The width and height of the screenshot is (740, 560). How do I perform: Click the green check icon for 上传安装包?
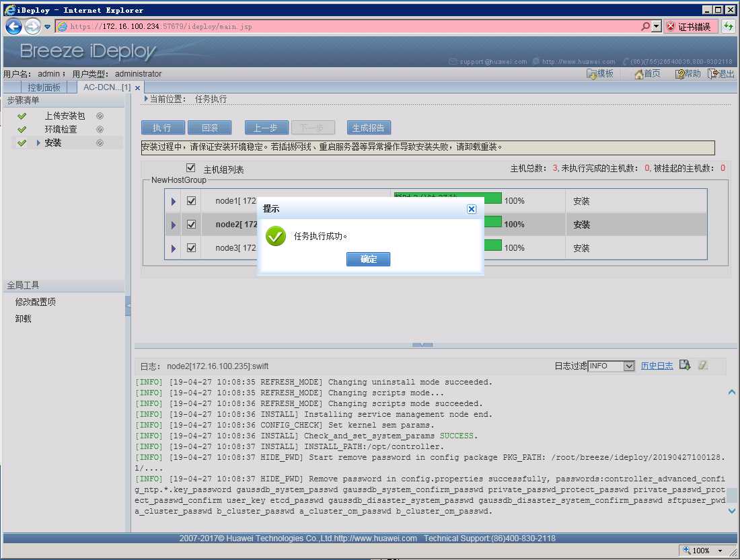tap(22, 116)
